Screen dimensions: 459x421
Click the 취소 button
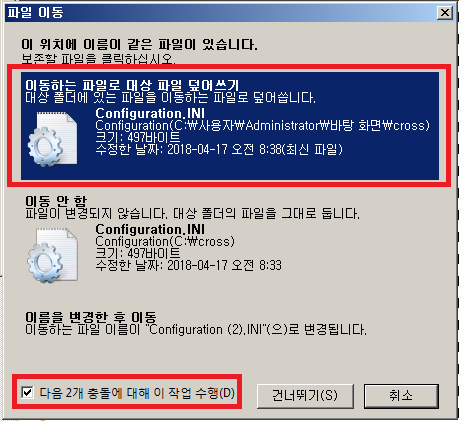(401, 396)
